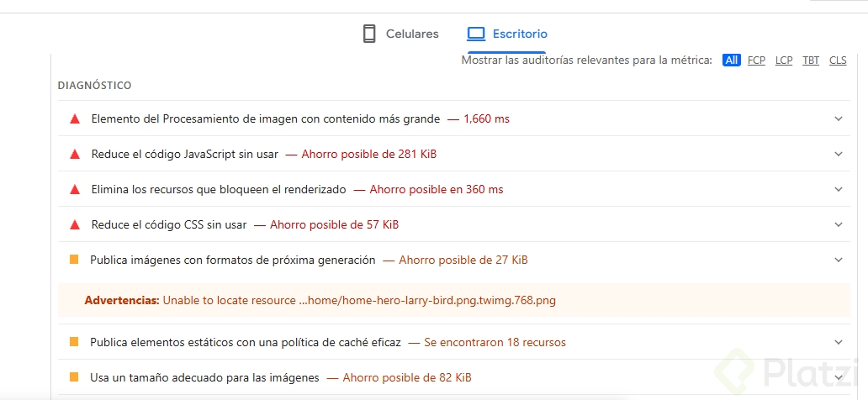Image resolution: width=868 pixels, height=400 pixels.
Task: Click the image size audit row title
Action: coord(204,378)
